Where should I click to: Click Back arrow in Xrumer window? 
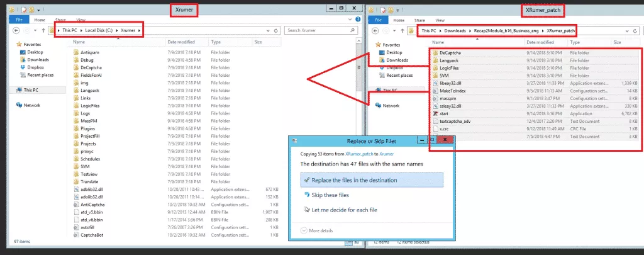tap(16, 30)
